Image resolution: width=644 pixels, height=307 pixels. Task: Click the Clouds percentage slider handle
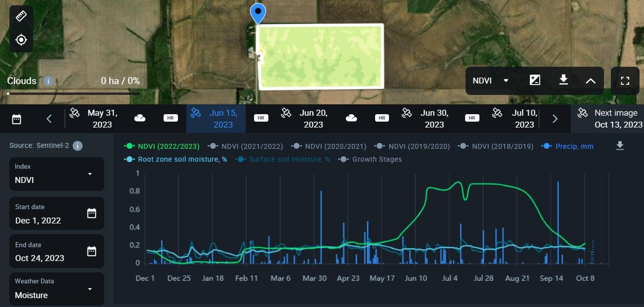pos(8,93)
